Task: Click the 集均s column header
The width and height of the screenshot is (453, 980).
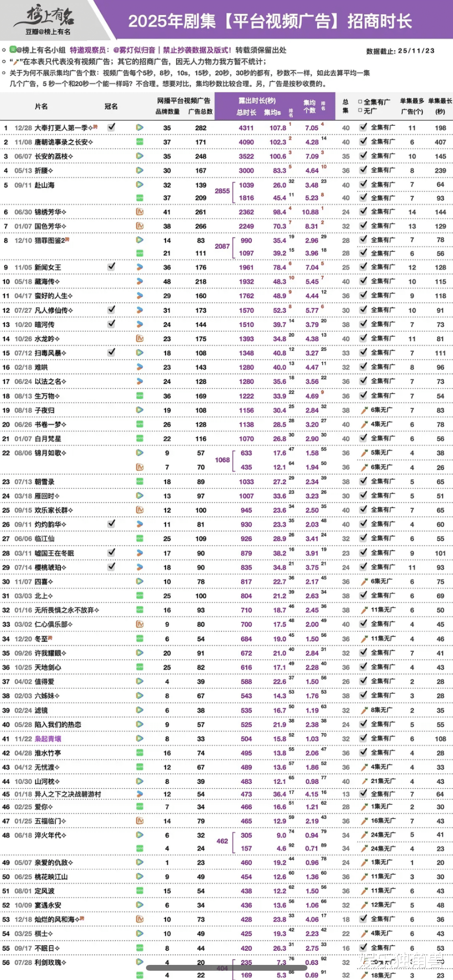Action: pyautogui.click(x=272, y=112)
